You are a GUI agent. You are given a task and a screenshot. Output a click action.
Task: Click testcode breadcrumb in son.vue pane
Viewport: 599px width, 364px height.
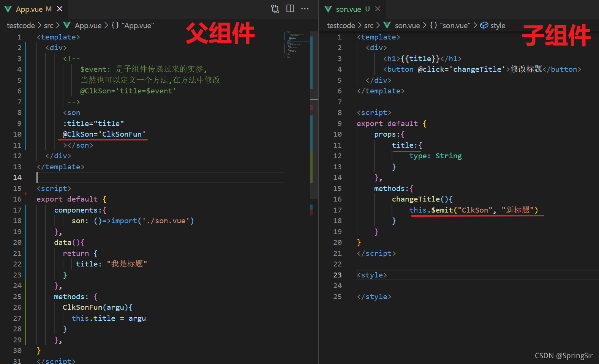341,25
